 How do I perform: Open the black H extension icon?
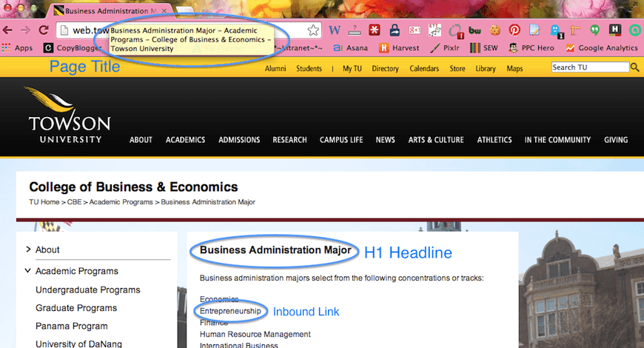click(x=615, y=30)
